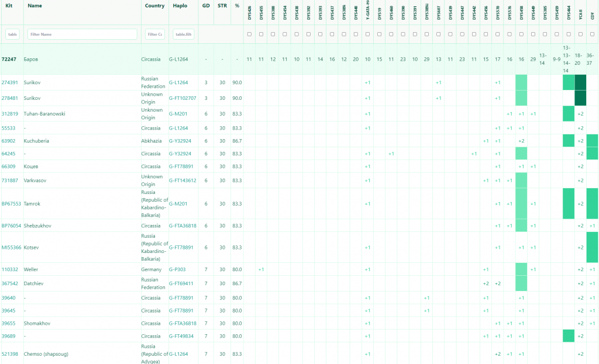Click the Filter Name text field
The height and width of the screenshot is (364, 599).
tap(82, 34)
